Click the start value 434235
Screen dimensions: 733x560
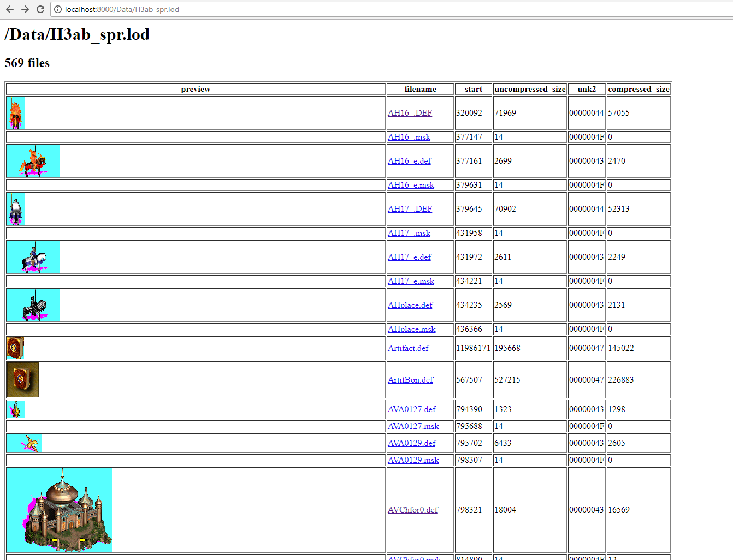[469, 305]
